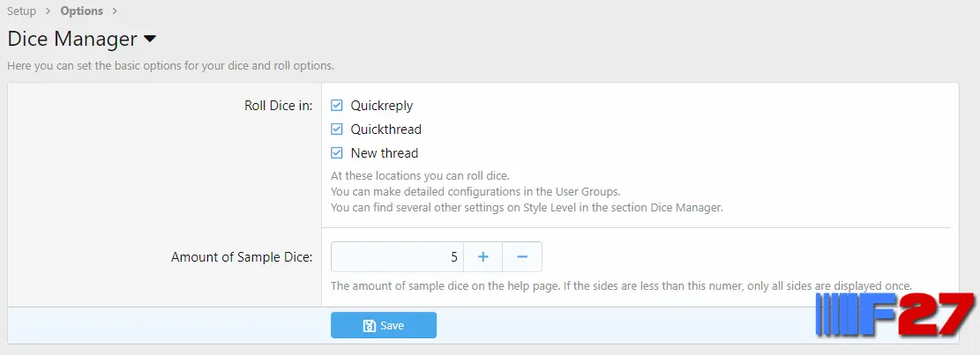Increase sample dice with plus icon
Screen dimensions: 980x355
tap(483, 257)
